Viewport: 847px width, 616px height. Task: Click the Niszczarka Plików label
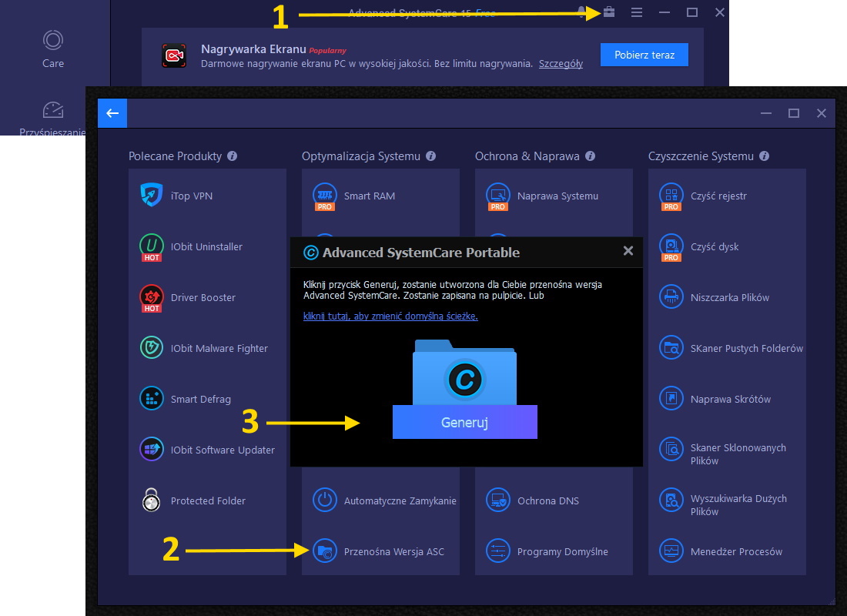click(730, 298)
